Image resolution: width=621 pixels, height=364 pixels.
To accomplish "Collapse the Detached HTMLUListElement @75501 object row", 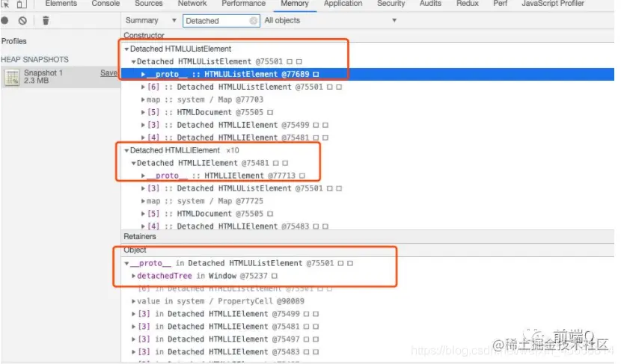I will click(133, 62).
